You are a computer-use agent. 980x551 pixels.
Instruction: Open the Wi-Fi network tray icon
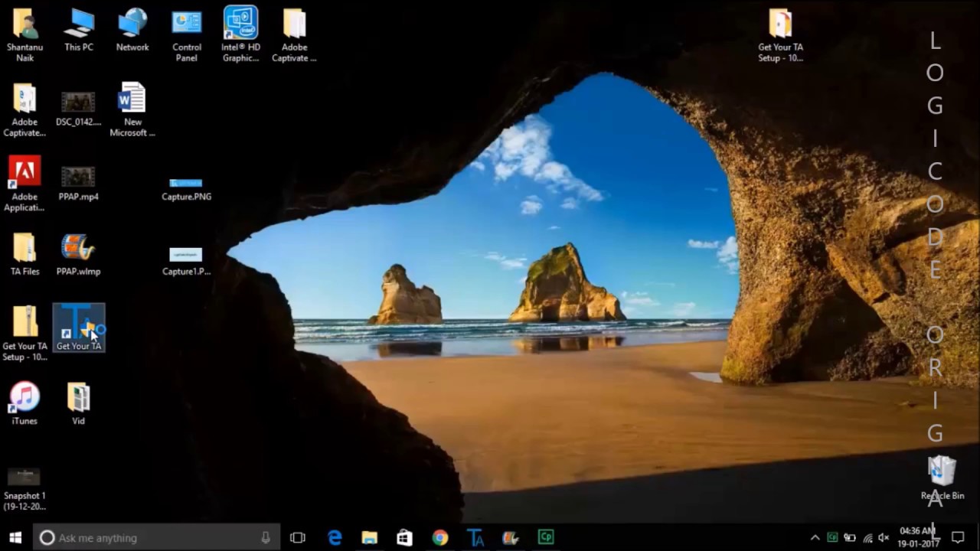pyautogui.click(x=867, y=537)
